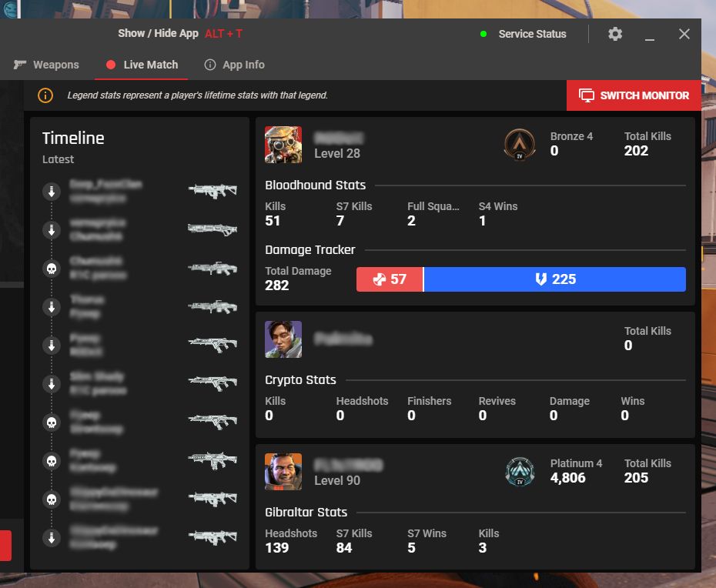Click the weapon icon of the top Timeline entry

click(x=212, y=191)
